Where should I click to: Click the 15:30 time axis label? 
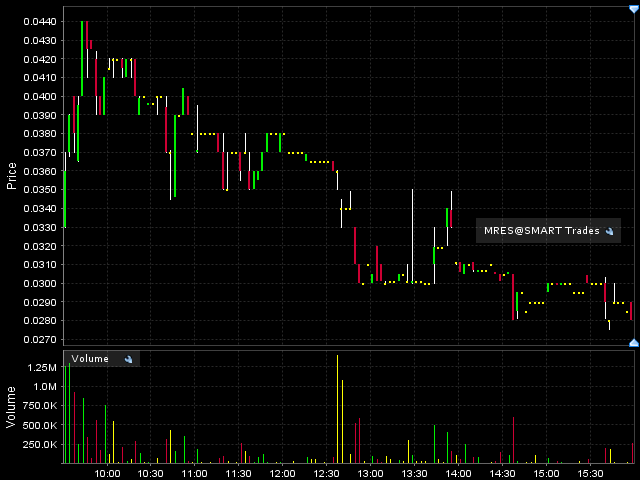(x=588, y=473)
